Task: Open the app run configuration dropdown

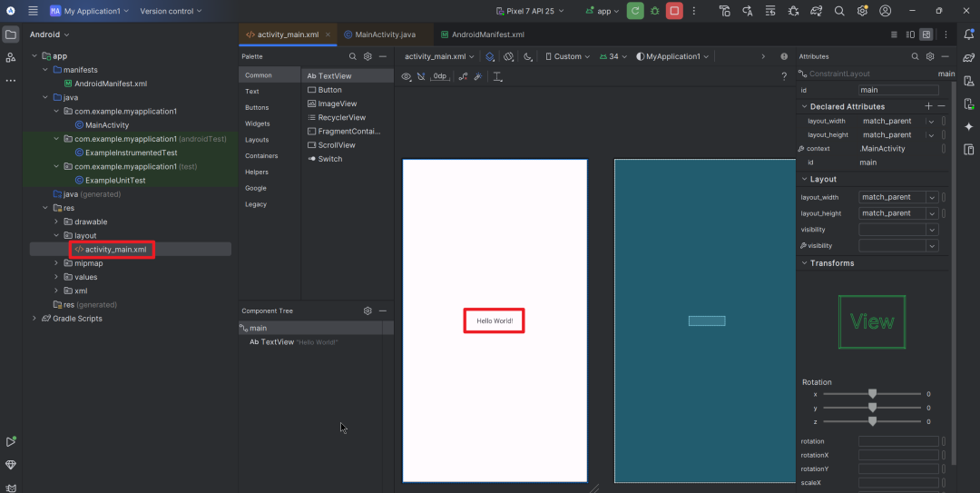Action: click(x=603, y=11)
